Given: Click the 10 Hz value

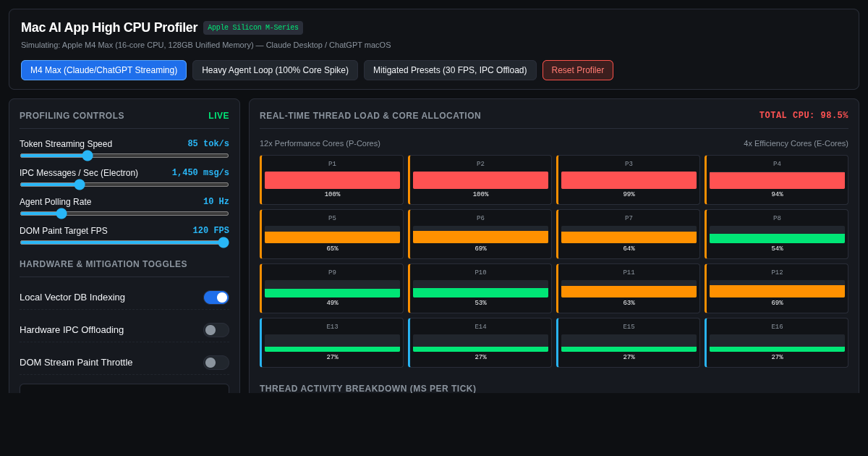Looking at the screenshot, I should click(x=216, y=202).
